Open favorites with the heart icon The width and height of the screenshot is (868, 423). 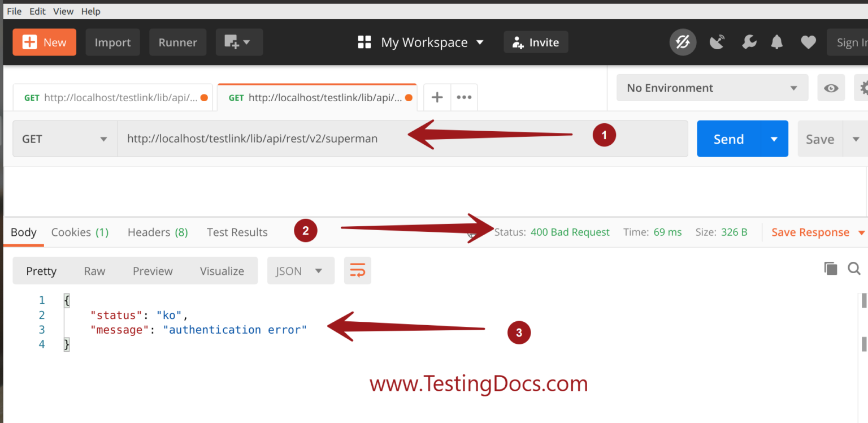coord(808,42)
